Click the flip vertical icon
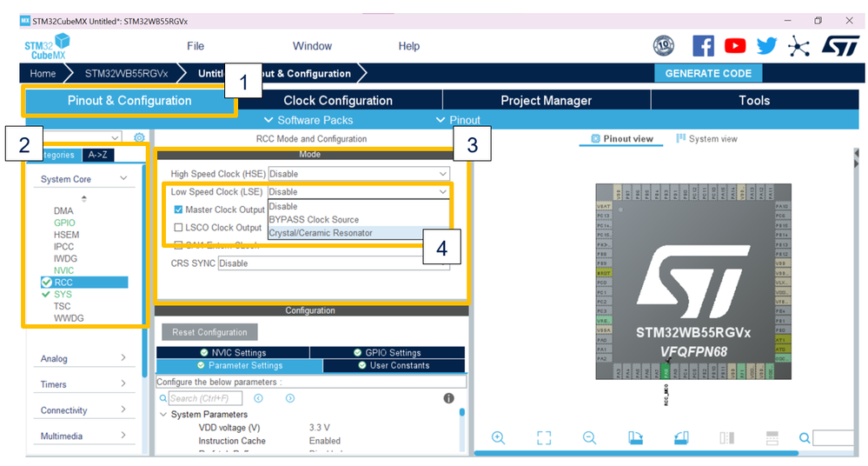 pyautogui.click(x=772, y=437)
